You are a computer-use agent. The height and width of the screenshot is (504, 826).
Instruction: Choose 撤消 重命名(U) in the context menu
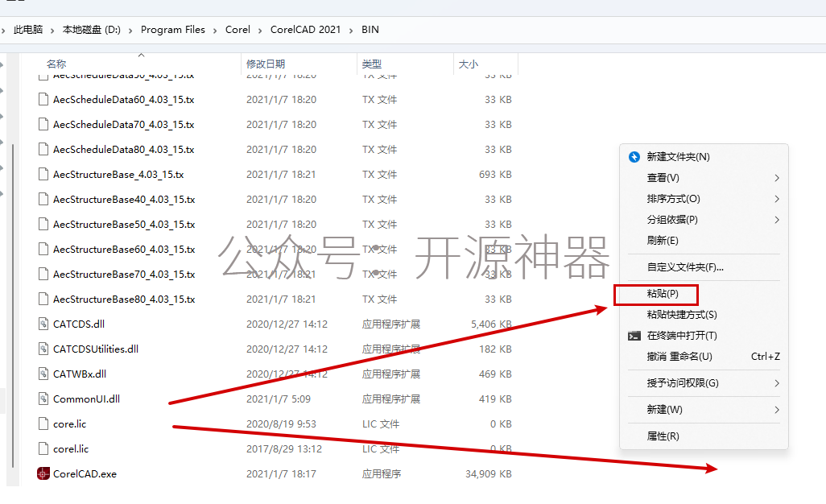tap(679, 357)
